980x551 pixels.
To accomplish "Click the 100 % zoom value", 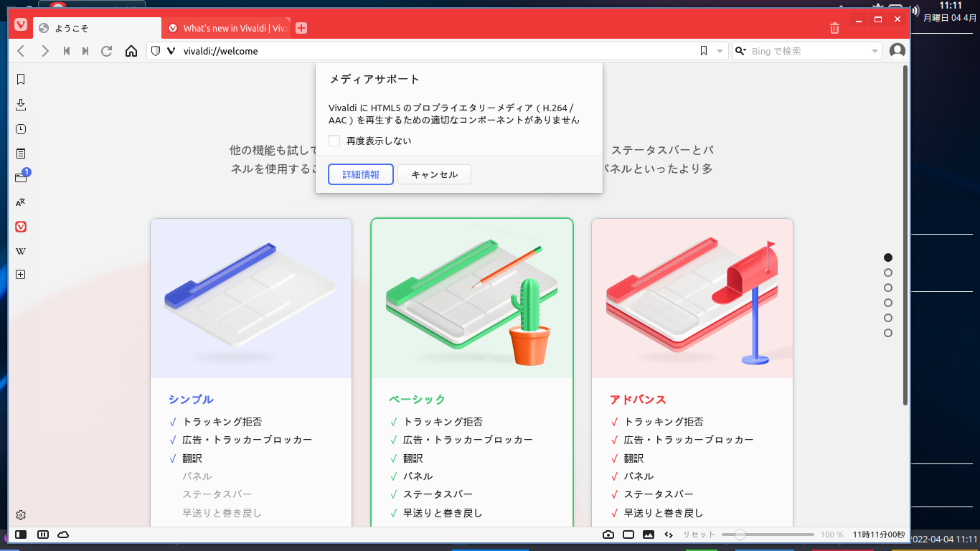I will pyautogui.click(x=831, y=534).
